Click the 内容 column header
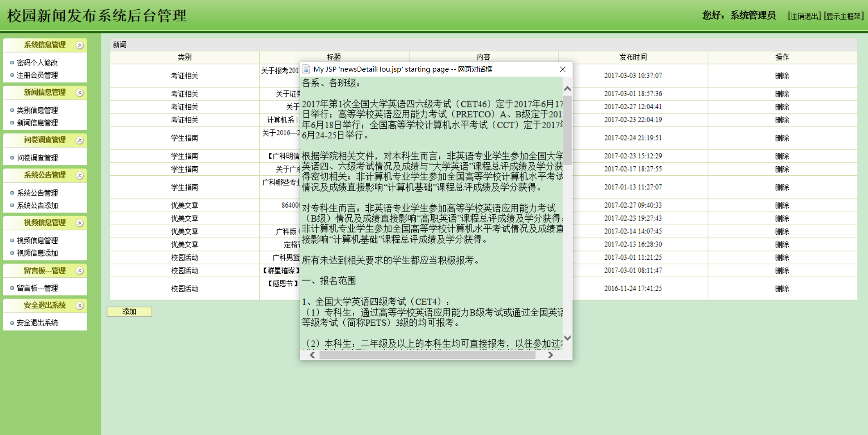Screen dimensions: 868x435 483,57
